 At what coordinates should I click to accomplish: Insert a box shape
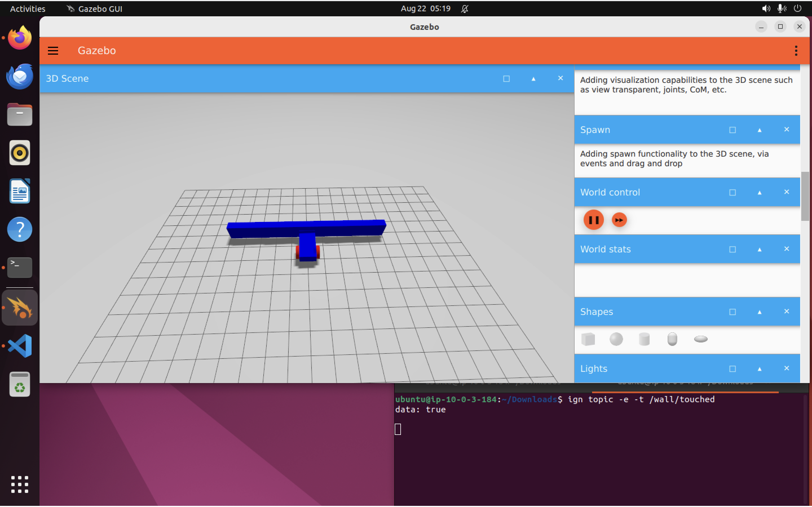coord(588,339)
